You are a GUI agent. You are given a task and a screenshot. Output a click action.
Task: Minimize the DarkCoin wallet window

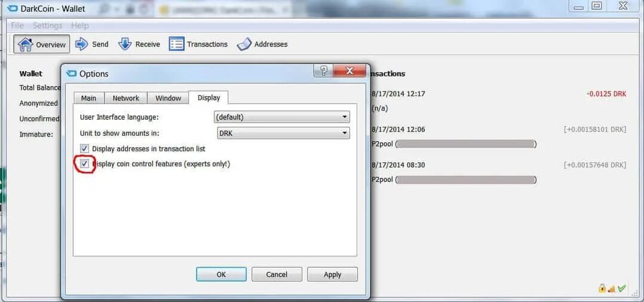click(x=579, y=6)
